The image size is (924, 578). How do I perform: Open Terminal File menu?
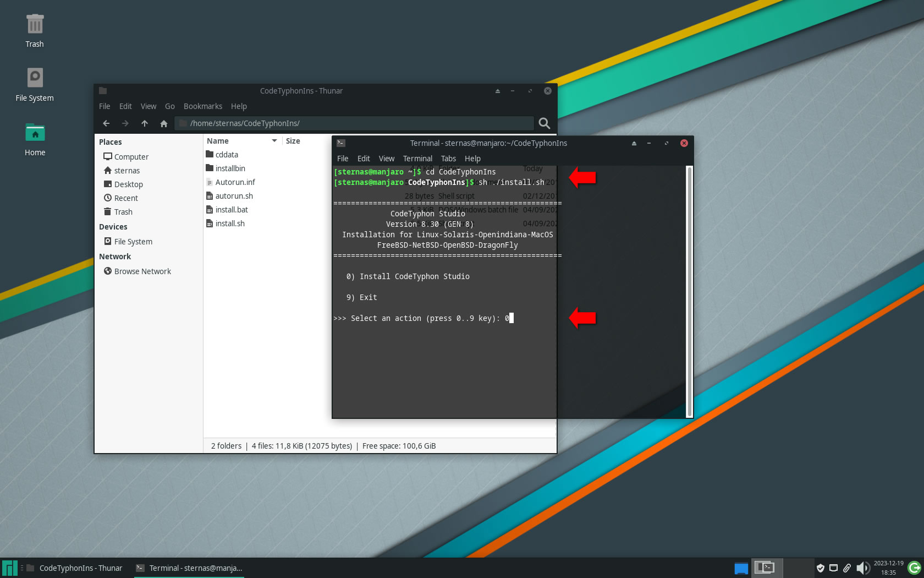click(x=343, y=159)
